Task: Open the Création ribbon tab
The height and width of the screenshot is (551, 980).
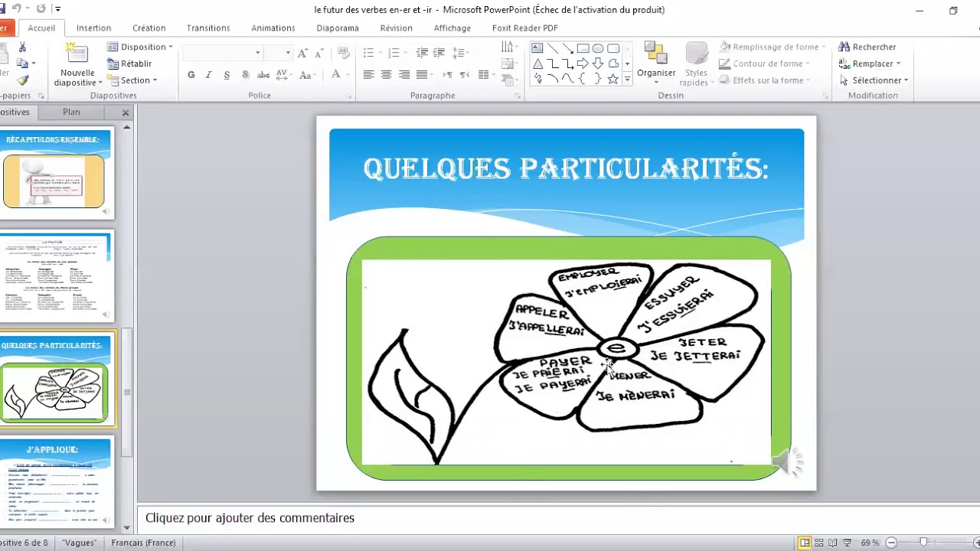Action: [x=149, y=28]
